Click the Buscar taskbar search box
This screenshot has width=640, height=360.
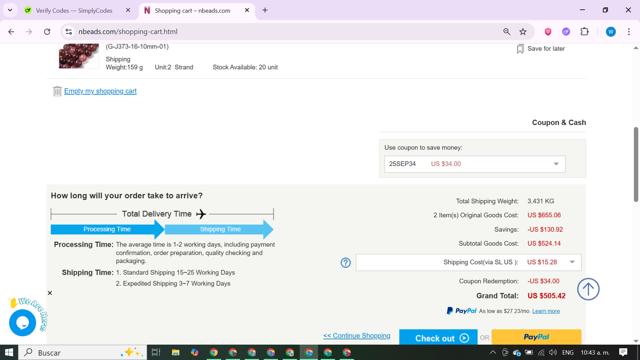[82, 352]
